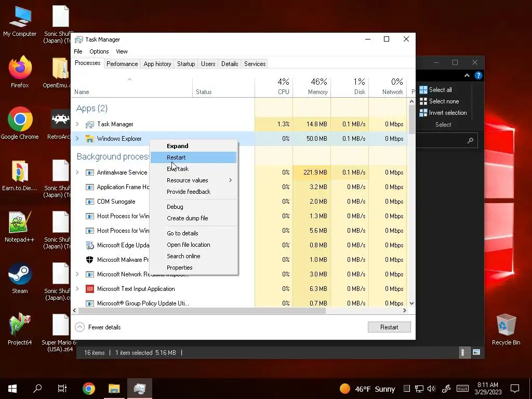The height and width of the screenshot is (399, 532).
Task: Click Task Manager icon in taskbar
Action: point(139,389)
